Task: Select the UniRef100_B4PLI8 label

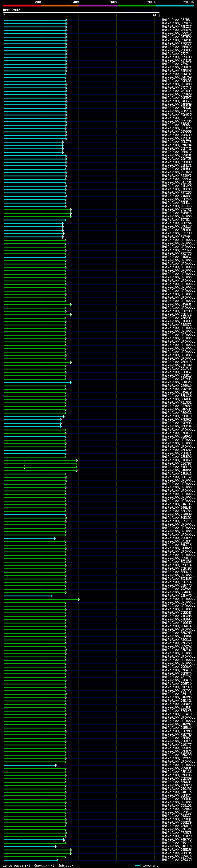Action: 177,467
